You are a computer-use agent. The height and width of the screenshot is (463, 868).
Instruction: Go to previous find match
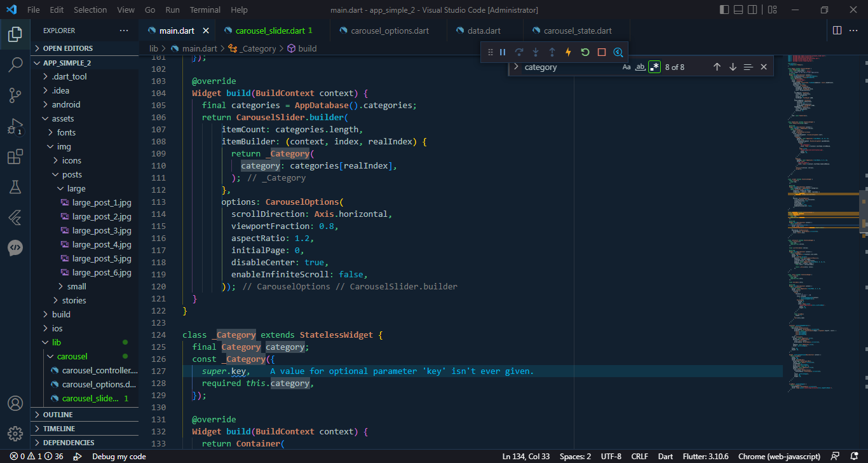(x=717, y=67)
